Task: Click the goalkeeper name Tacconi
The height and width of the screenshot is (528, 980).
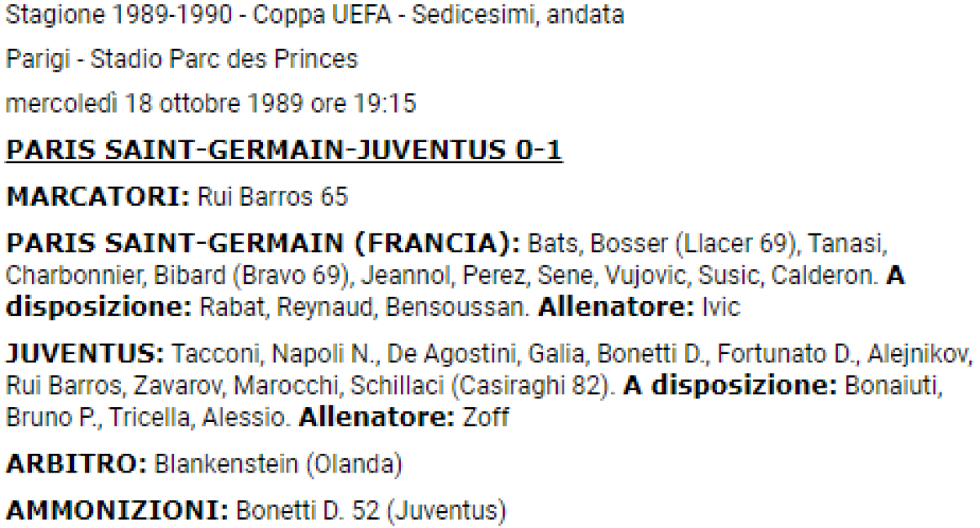Action: pos(218,356)
